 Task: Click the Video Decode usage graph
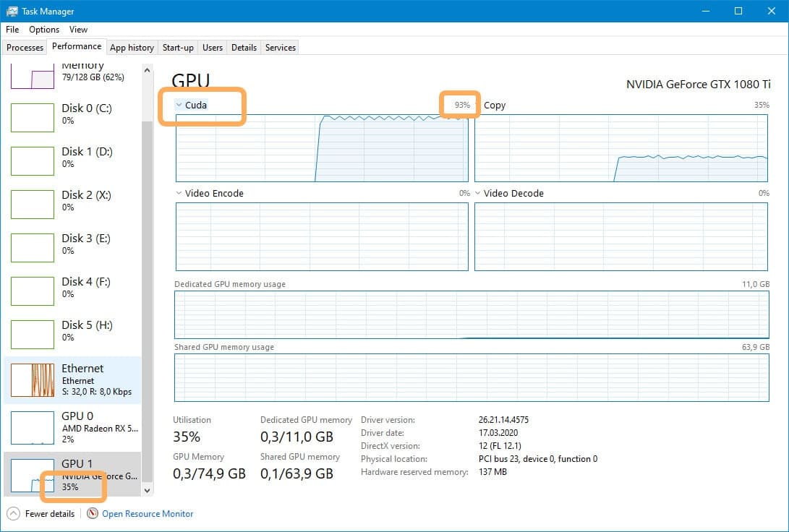tap(621, 236)
